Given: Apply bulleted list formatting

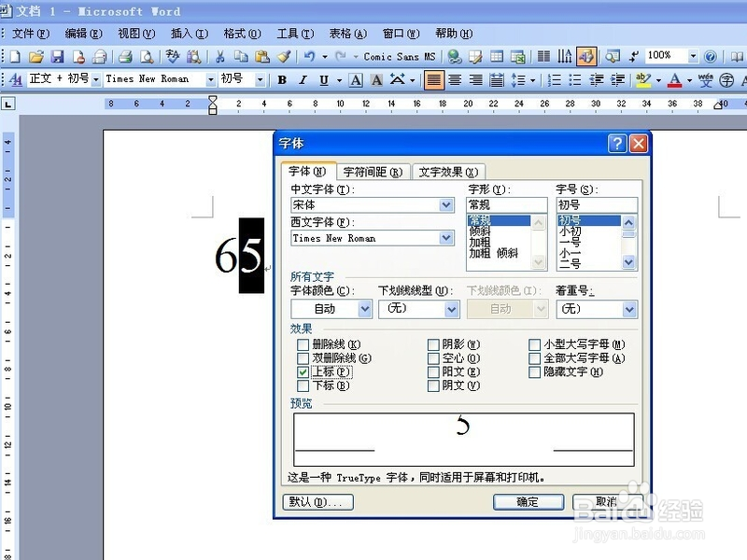Looking at the screenshot, I should 575,79.
